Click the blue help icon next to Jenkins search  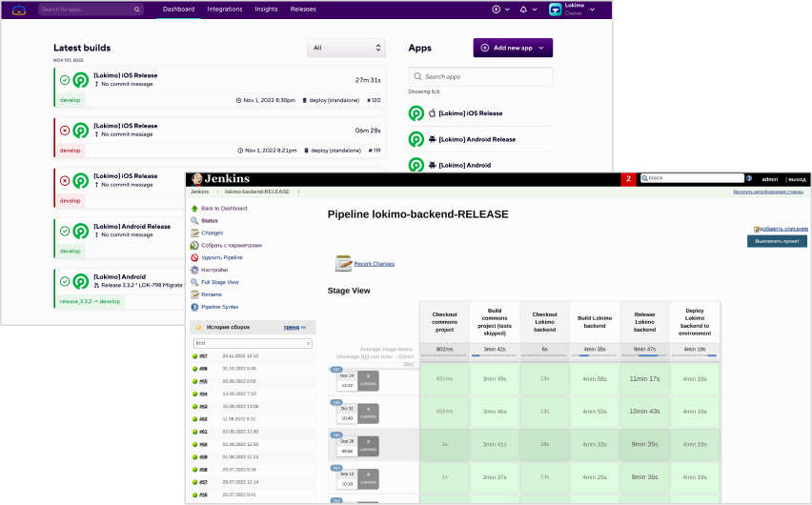tap(749, 178)
